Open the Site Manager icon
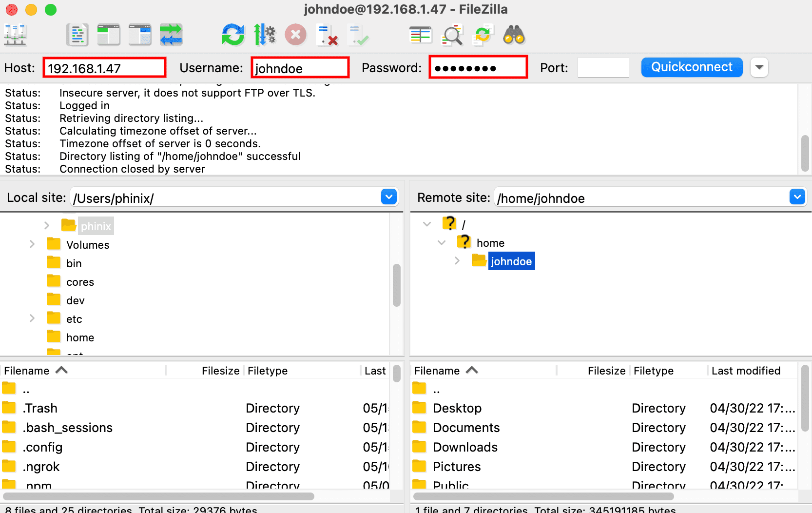Image resolution: width=812 pixels, height=513 pixels. [15, 35]
